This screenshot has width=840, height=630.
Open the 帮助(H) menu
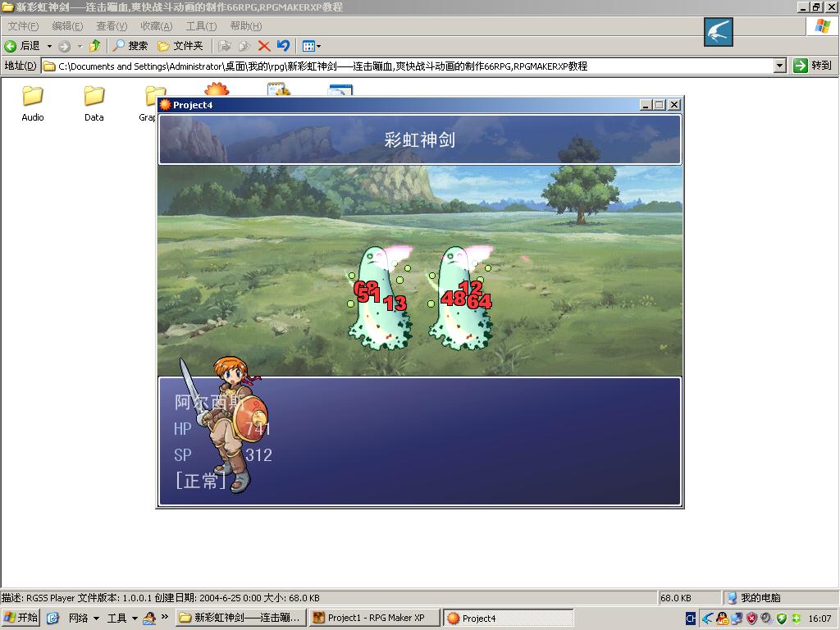tap(246, 26)
